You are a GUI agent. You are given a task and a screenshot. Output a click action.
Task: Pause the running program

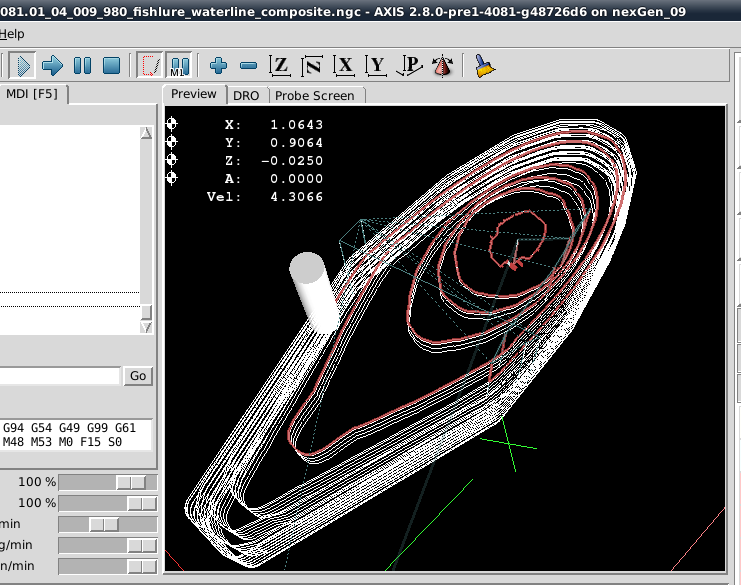[82, 66]
